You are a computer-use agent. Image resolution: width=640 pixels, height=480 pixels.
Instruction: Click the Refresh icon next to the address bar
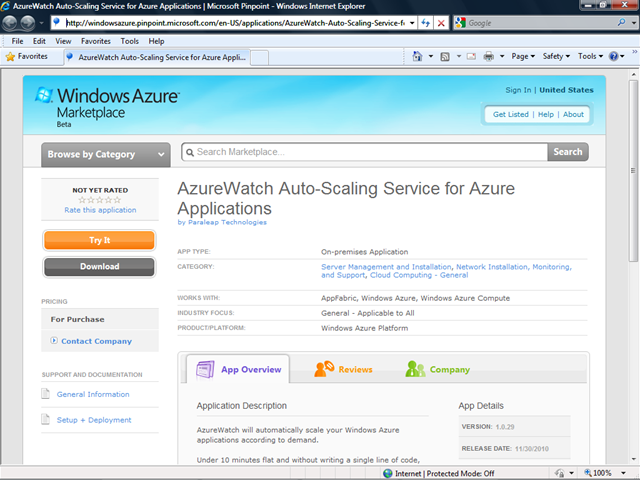[x=426, y=23]
